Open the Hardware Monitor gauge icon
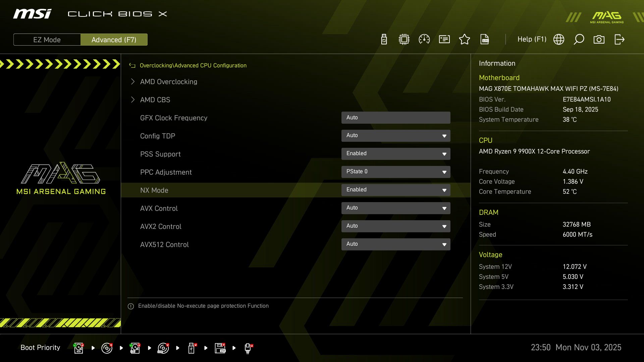This screenshot has height=362, width=644. [424, 39]
